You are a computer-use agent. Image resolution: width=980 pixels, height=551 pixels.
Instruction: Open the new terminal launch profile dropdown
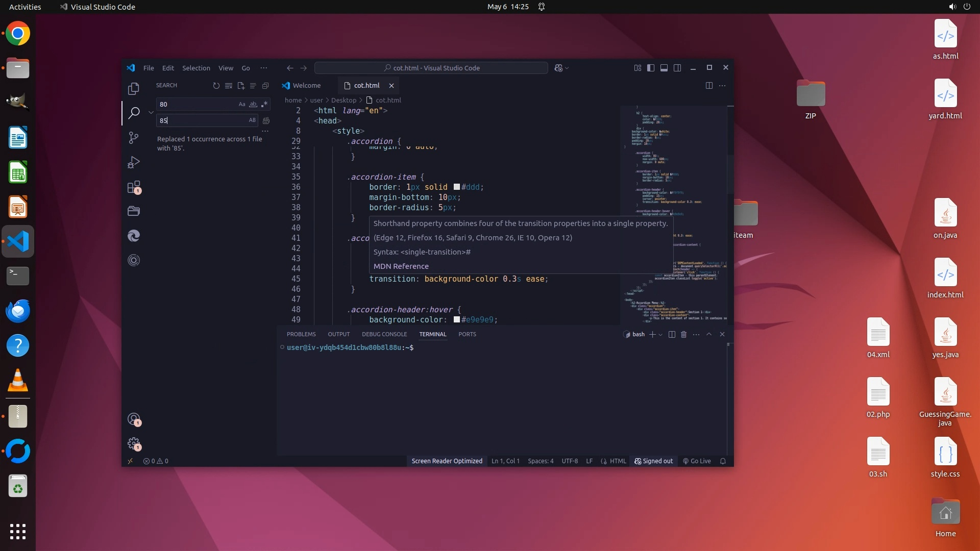661,335
